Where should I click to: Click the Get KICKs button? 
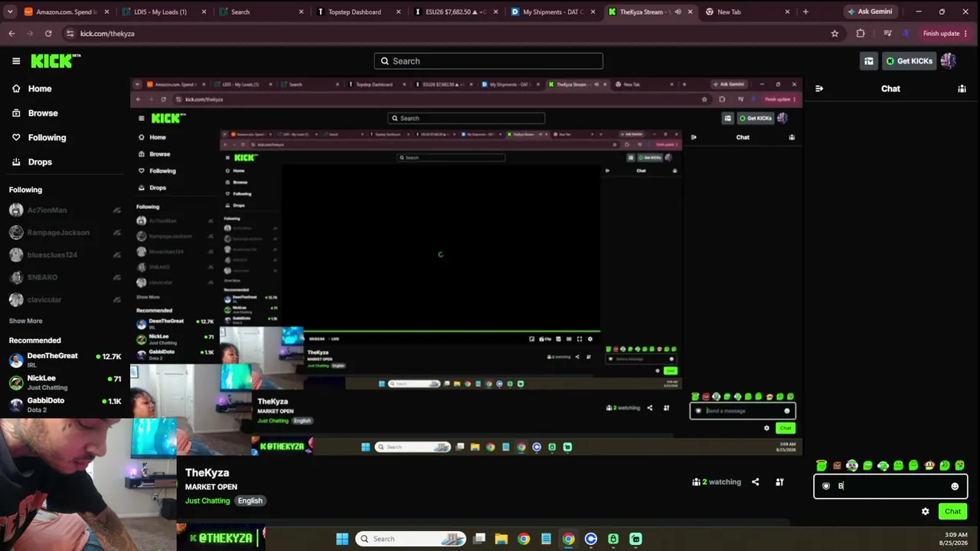pyautogui.click(x=909, y=61)
